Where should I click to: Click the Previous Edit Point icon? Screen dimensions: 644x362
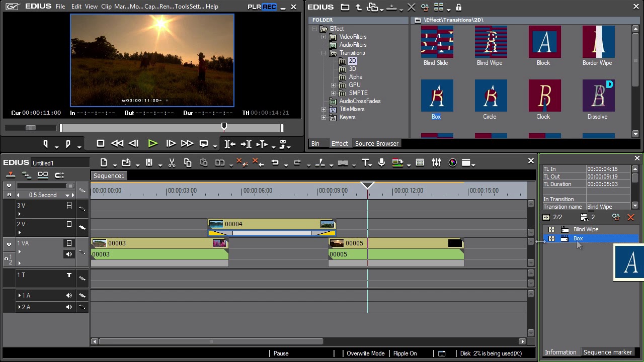point(229,144)
